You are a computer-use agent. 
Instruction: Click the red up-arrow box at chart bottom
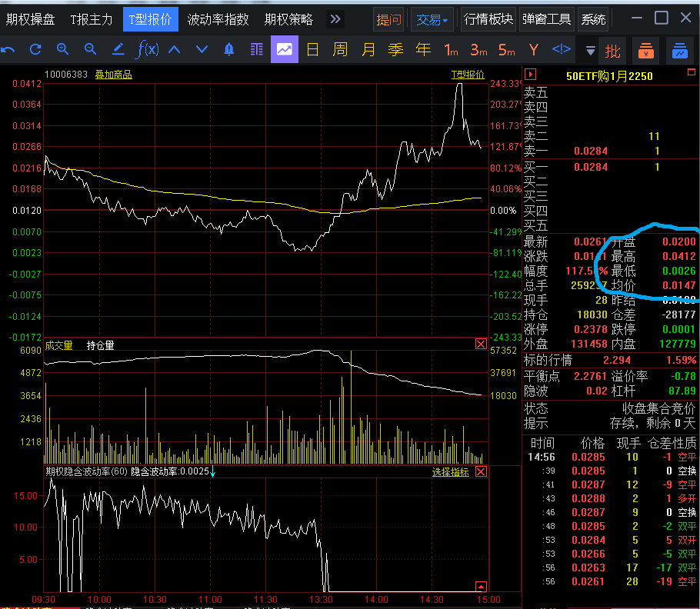pos(481,586)
